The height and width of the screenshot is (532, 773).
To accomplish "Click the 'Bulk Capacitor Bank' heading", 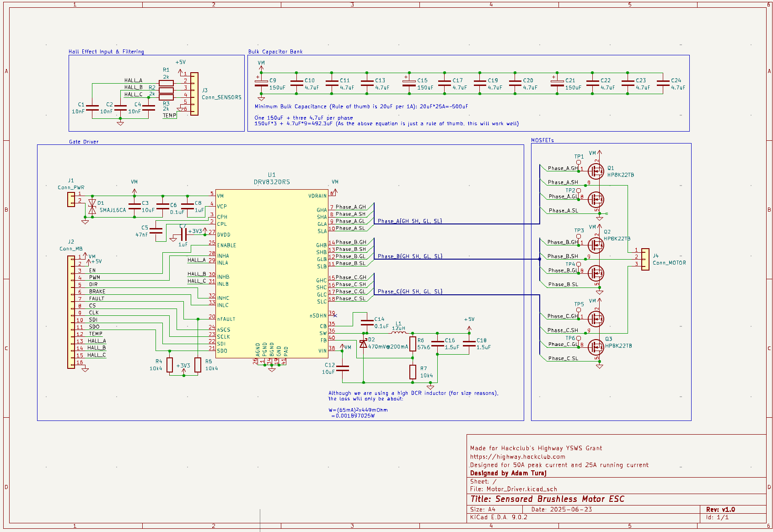I will click(x=275, y=52).
